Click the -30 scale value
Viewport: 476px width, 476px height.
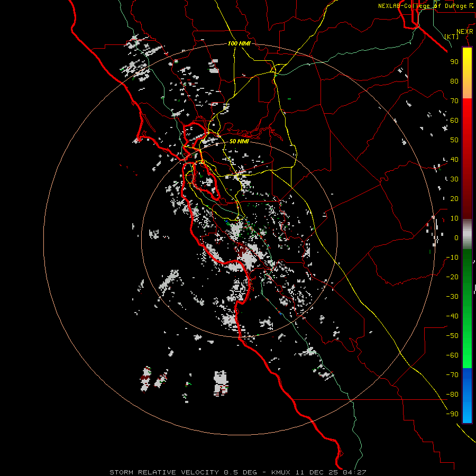452,297
